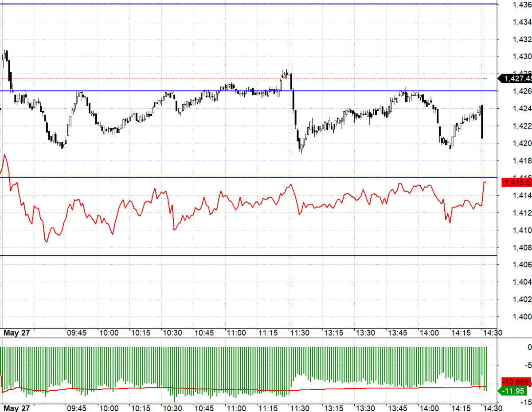Click the 14:30 label on the bottom indicator time axis
Screen dimensions: 532x412
[492, 408]
